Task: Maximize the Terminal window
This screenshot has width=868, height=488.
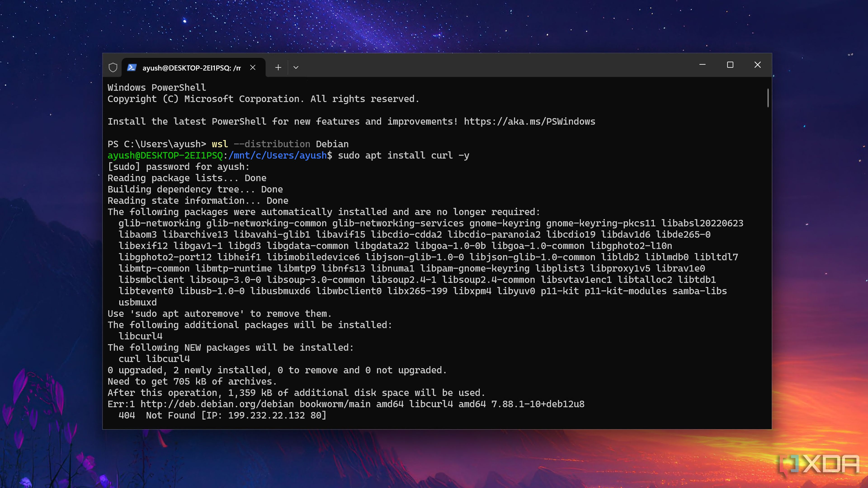Action: click(730, 65)
